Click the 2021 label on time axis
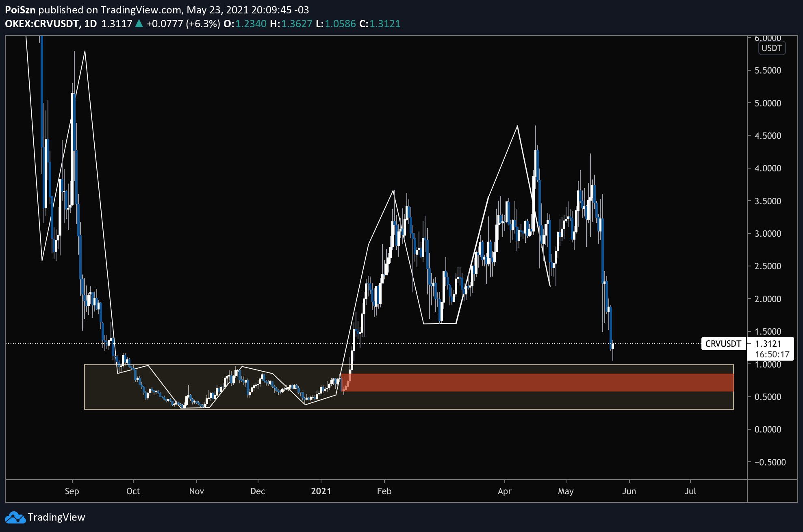 click(x=321, y=491)
